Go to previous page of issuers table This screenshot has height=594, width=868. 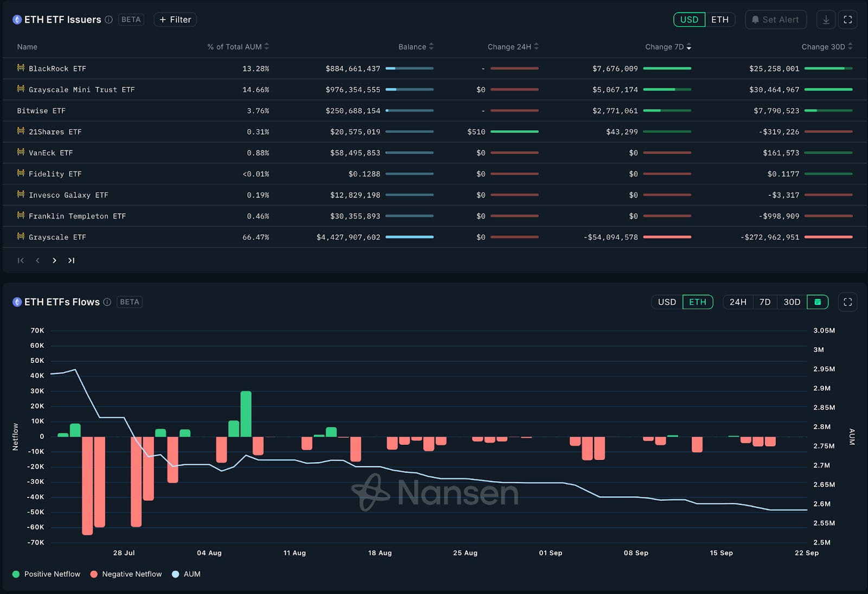(x=37, y=260)
